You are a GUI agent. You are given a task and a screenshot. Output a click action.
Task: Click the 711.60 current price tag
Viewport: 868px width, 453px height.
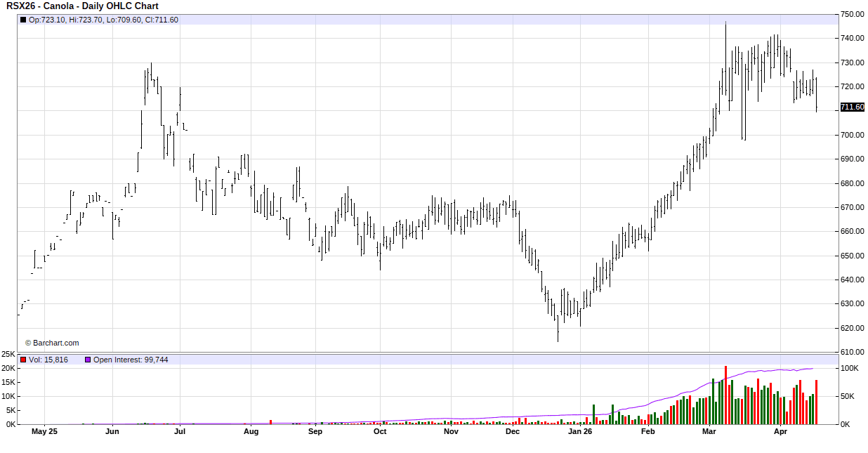click(852, 107)
